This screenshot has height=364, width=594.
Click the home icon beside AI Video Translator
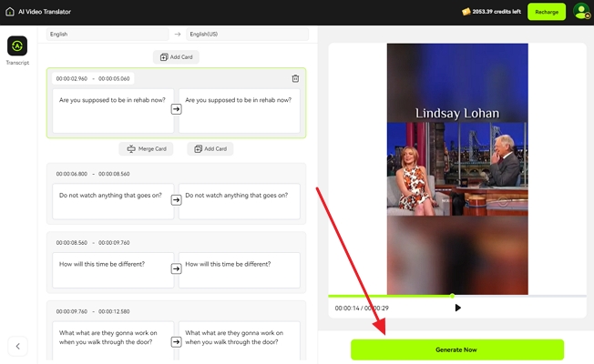pyautogui.click(x=10, y=12)
